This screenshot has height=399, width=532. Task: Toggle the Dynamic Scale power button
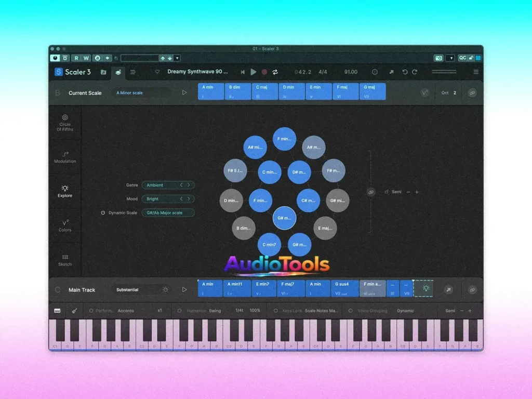click(103, 212)
